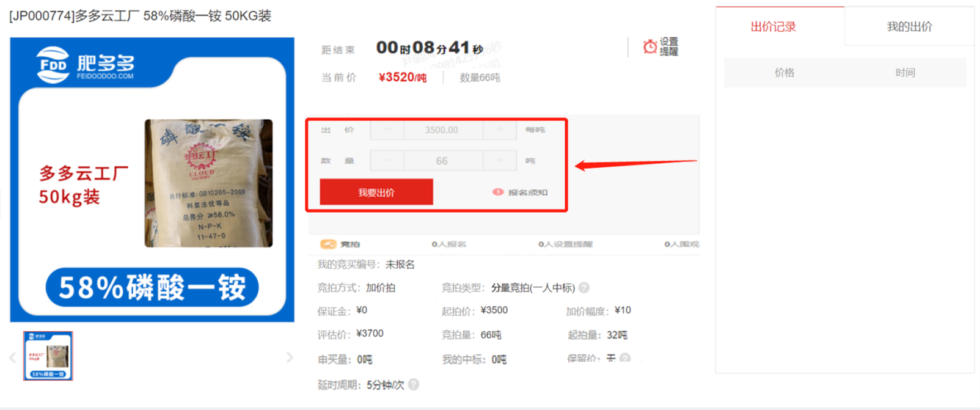Show next thumbnail with right arrow
Image resolution: width=980 pixels, height=410 pixels.
click(290, 357)
